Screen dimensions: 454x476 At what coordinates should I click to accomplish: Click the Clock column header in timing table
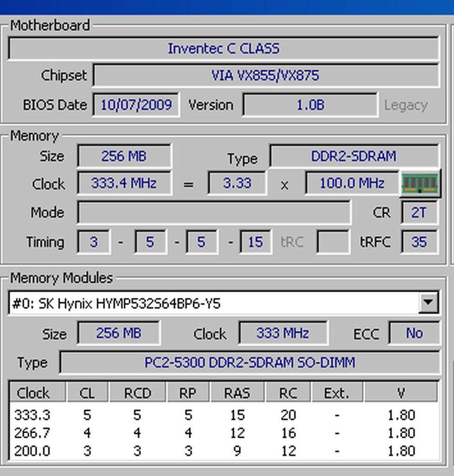(36, 392)
